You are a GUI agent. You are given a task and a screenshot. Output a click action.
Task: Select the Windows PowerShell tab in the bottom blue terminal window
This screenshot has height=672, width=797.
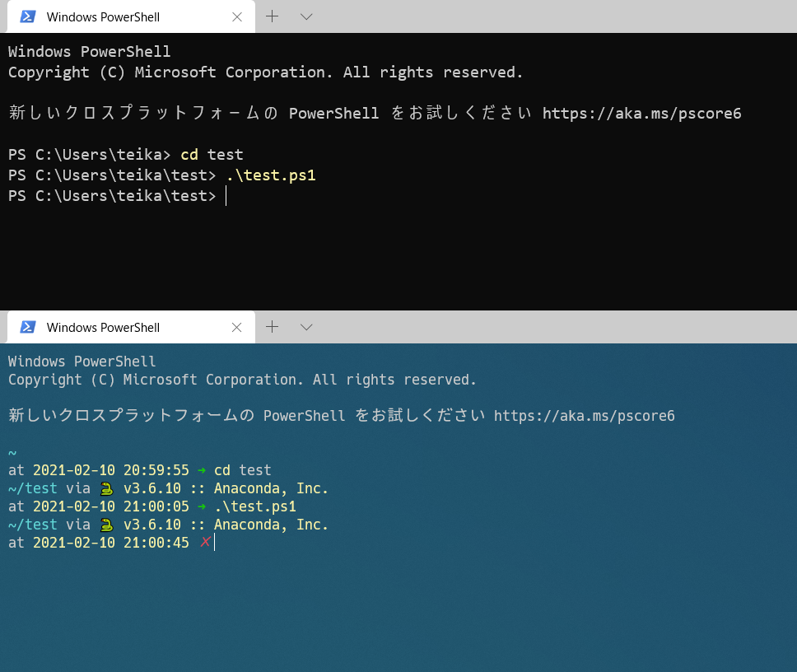point(131,327)
